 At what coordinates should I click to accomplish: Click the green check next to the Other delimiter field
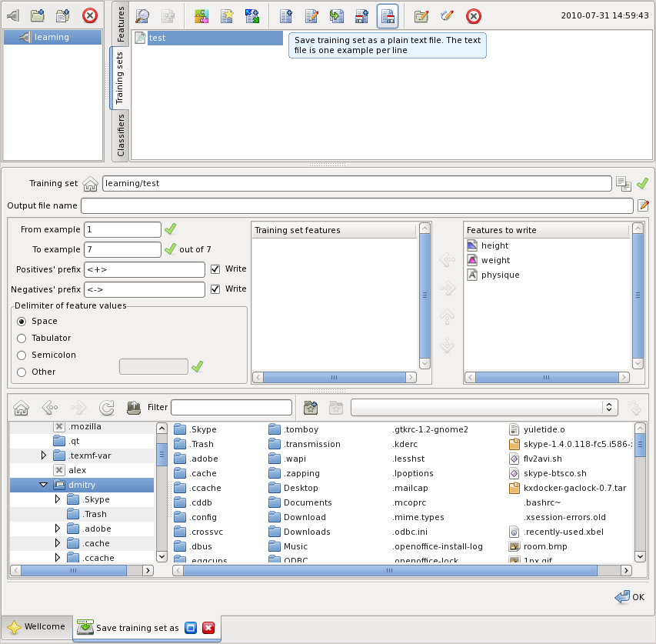coord(197,367)
